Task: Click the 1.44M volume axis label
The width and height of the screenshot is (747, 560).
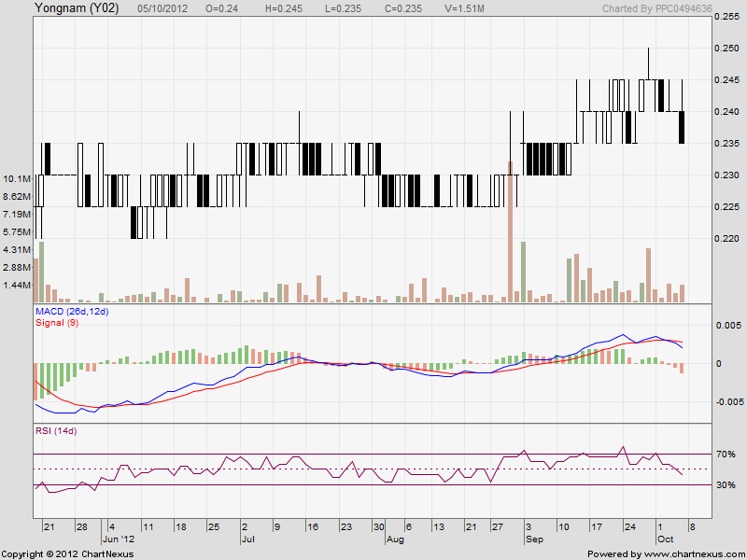Action: (x=17, y=286)
